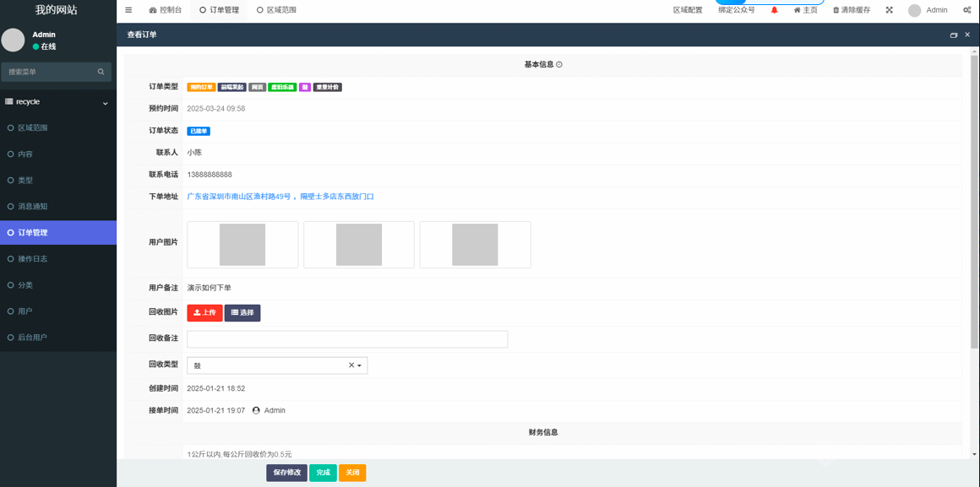Open the third 用户图片 thumbnail
980x487 pixels.
[x=475, y=245]
